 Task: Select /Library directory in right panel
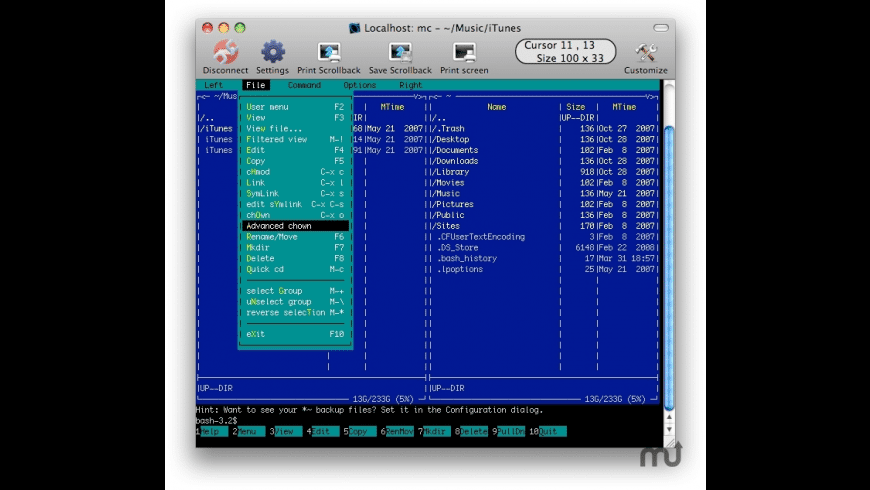click(x=544, y=171)
